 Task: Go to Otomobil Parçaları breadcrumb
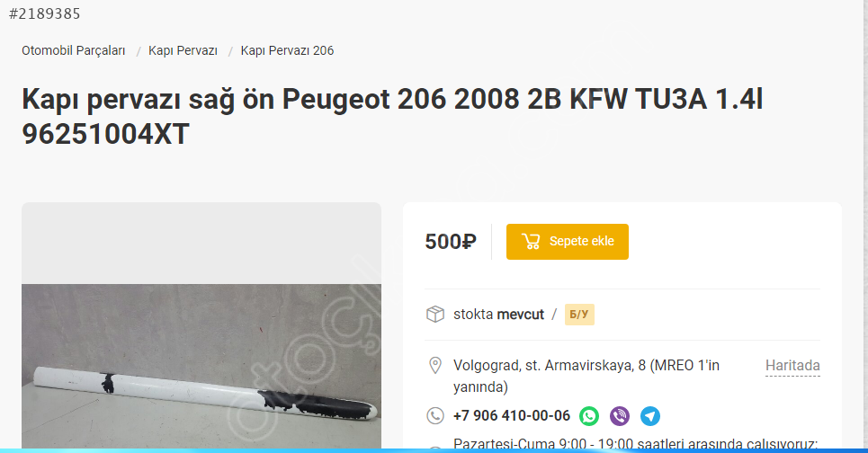[73, 50]
